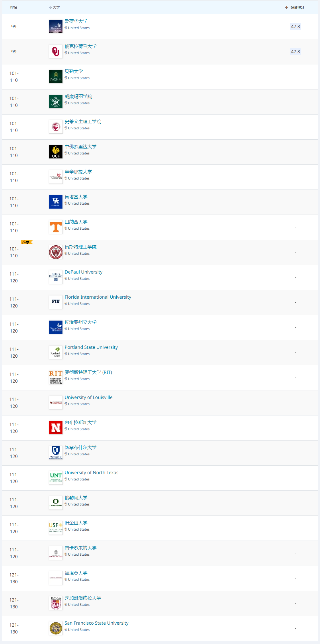Open the RIT logo

point(56,378)
